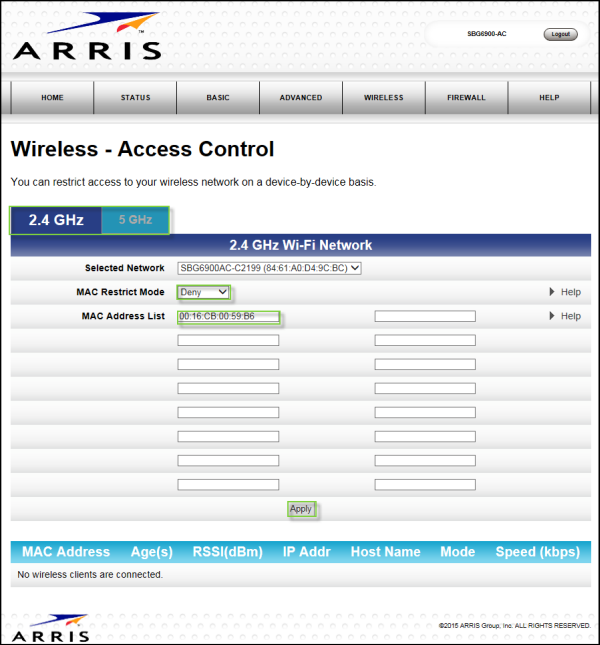Click the Apply button
The height and width of the screenshot is (645, 600).
(x=301, y=509)
